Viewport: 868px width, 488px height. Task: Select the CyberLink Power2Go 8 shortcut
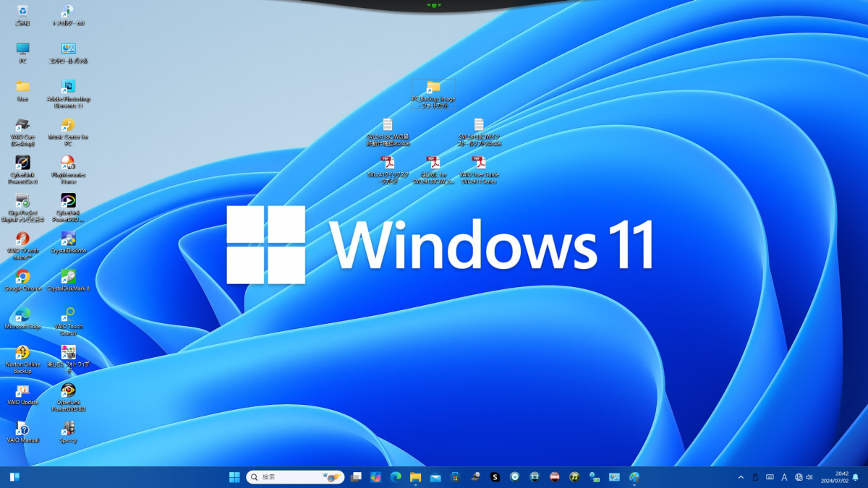[x=22, y=170]
